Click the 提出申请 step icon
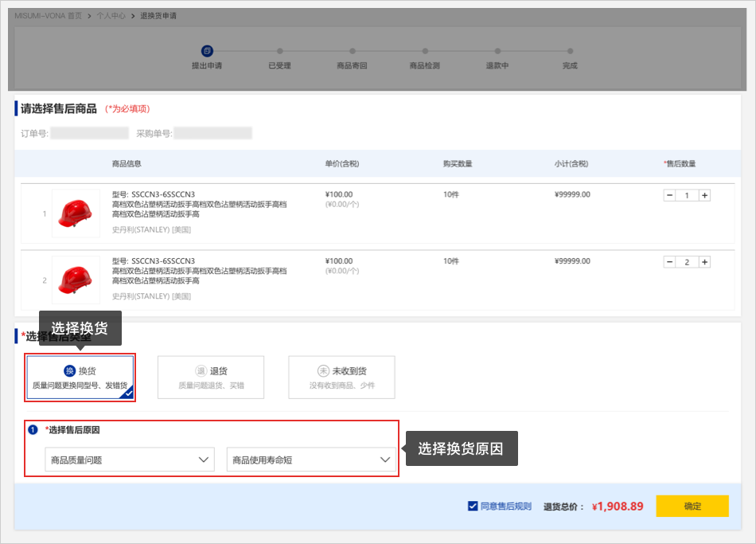The height and width of the screenshot is (544, 756). point(207,51)
